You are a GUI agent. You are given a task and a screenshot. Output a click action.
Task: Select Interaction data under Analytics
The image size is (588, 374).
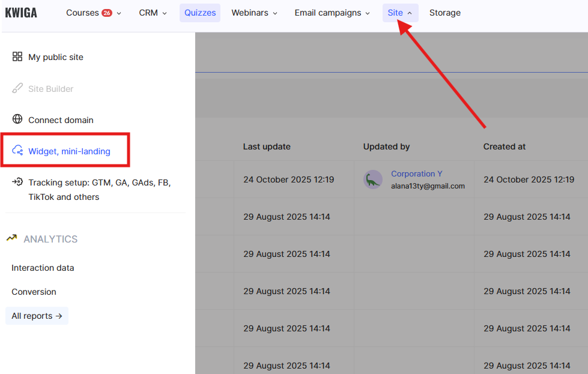tap(43, 268)
